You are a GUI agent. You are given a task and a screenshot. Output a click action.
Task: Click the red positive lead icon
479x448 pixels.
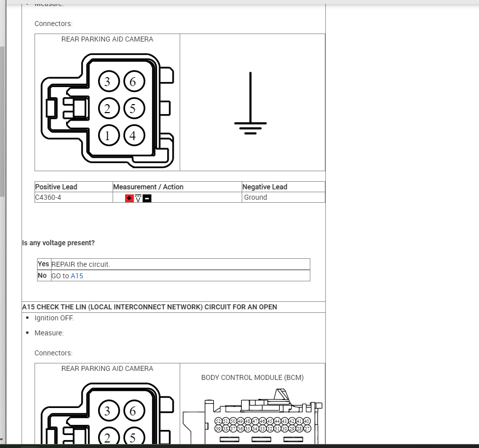(x=129, y=198)
